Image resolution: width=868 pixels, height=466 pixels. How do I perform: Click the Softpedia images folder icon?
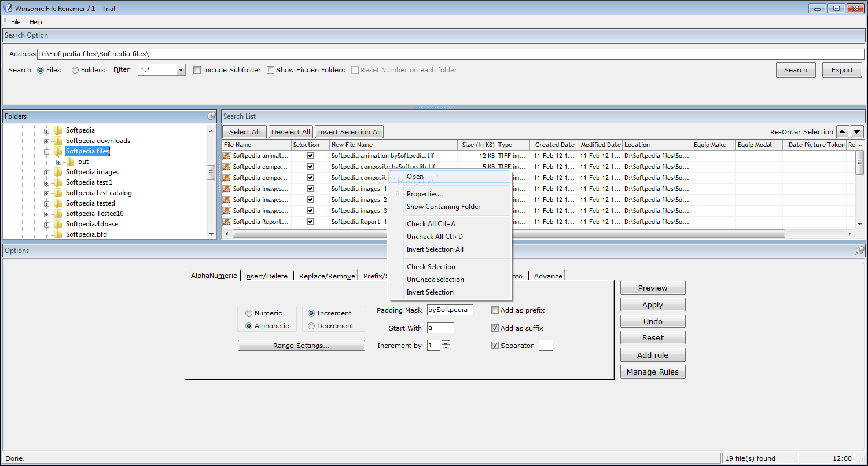coord(58,172)
